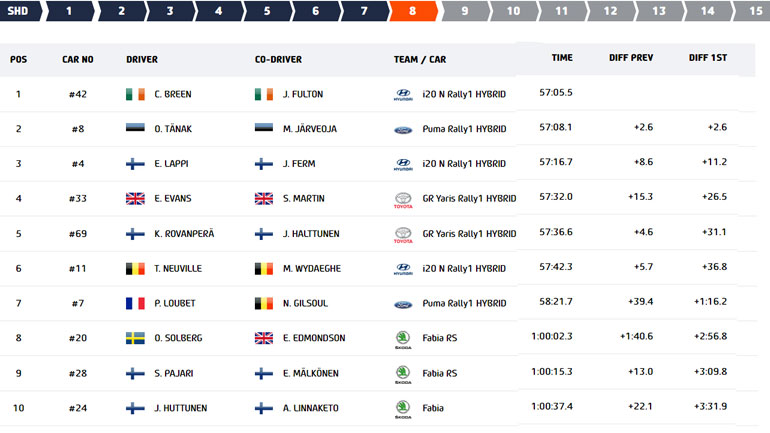Switch to stage 9 tab
Image resolution: width=770 pixels, height=433 pixels.
pyautogui.click(x=464, y=11)
